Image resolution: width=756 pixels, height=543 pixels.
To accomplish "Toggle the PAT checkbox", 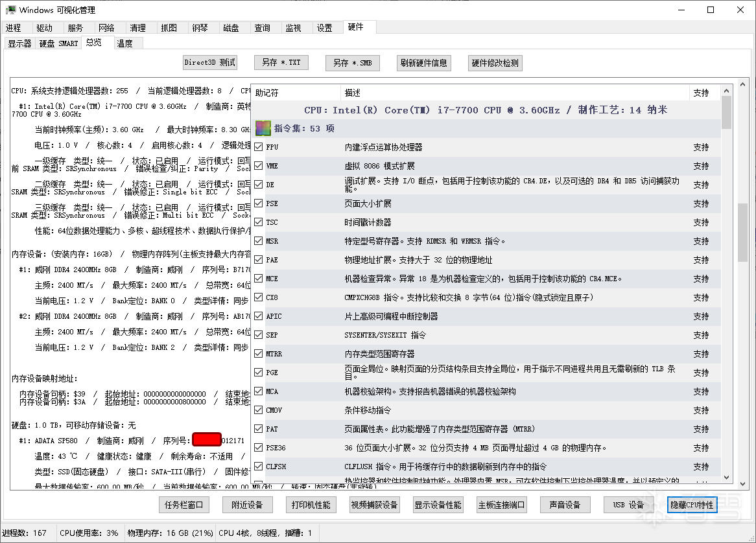I will coord(259,429).
